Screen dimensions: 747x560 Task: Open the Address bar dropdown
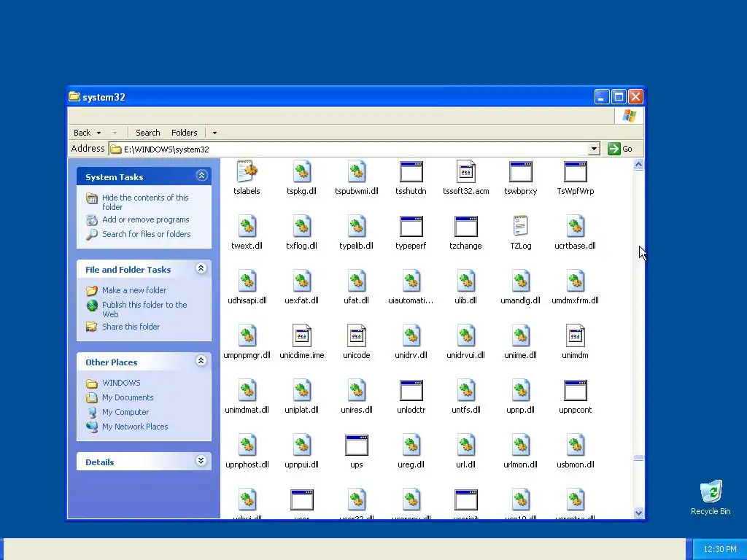tap(594, 149)
